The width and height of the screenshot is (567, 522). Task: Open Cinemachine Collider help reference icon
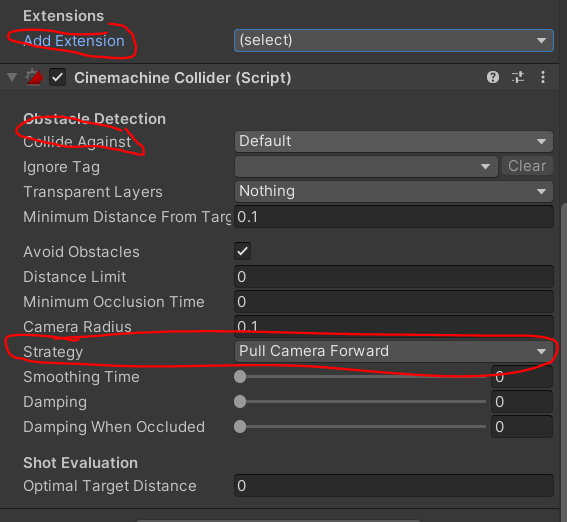[x=493, y=77]
